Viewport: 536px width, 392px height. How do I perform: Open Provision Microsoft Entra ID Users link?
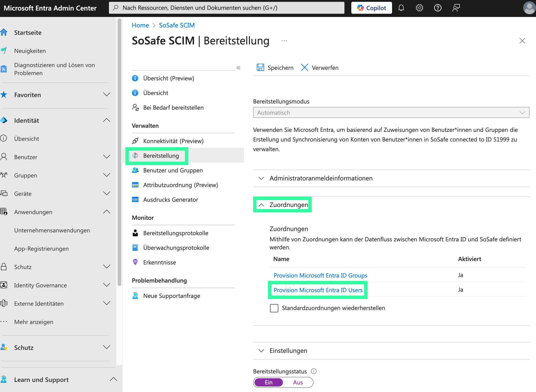(318, 290)
